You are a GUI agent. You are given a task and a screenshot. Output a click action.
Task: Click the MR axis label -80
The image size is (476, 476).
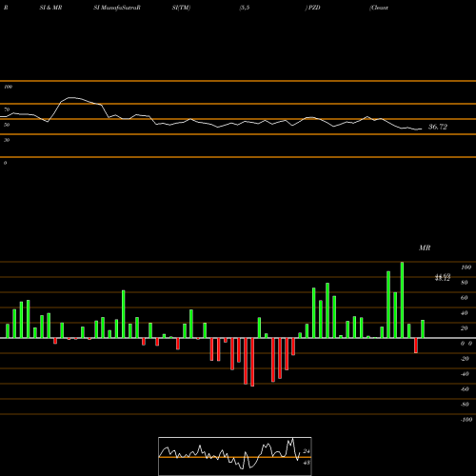pyautogui.click(x=465, y=405)
